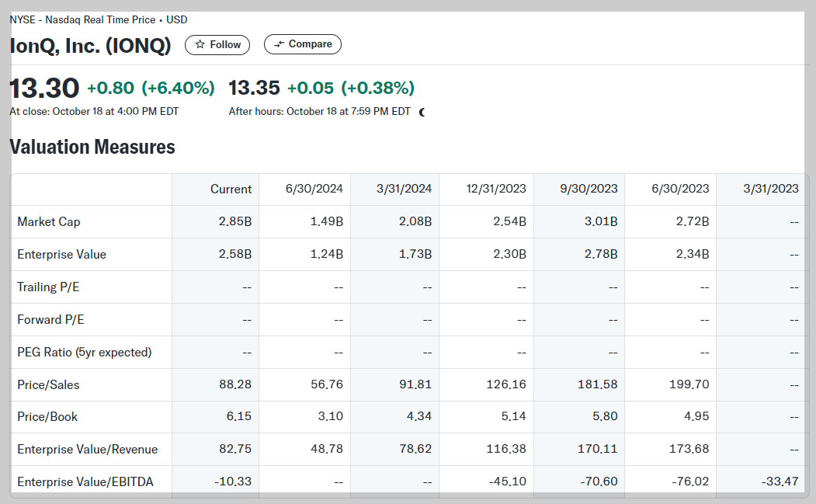Screen dimensions: 816x504
Task: Click Enterprise Value 2.30B cell
Action: [509, 254]
